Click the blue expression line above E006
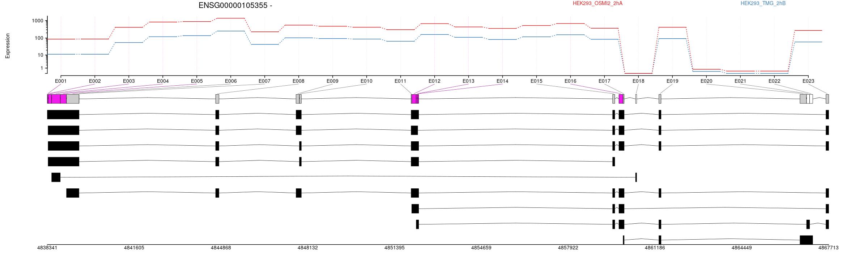The height and width of the screenshot is (253, 868). tap(231, 31)
